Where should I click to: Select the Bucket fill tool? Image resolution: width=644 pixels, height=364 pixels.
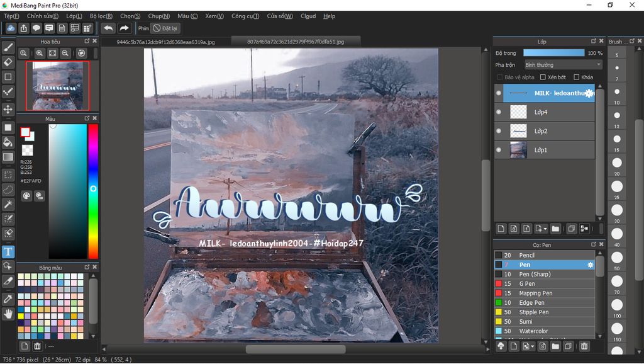[x=8, y=142]
